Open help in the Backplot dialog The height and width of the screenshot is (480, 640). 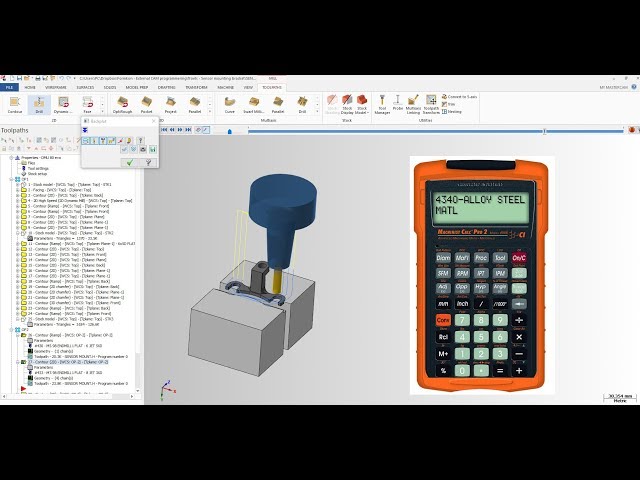point(149,162)
